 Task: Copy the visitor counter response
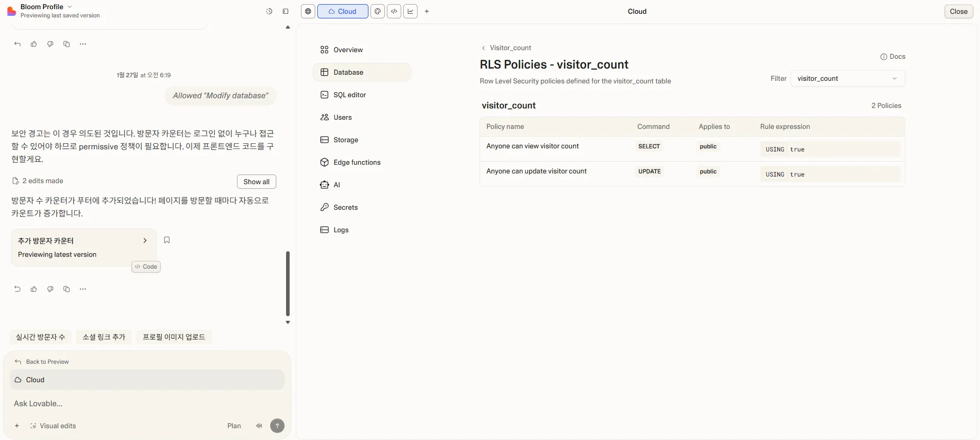click(67, 289)
